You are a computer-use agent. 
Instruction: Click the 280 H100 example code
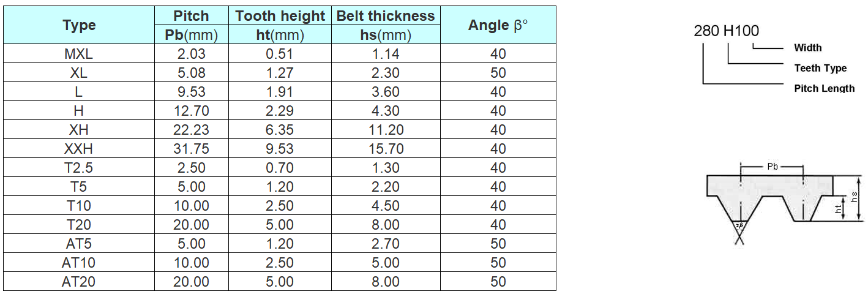click(x=727, y=31)
